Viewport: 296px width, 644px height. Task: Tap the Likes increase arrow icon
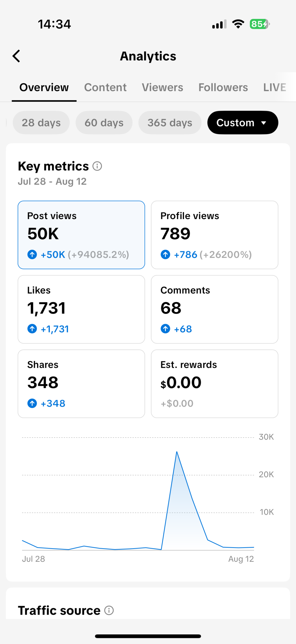[x=32, y=329]
